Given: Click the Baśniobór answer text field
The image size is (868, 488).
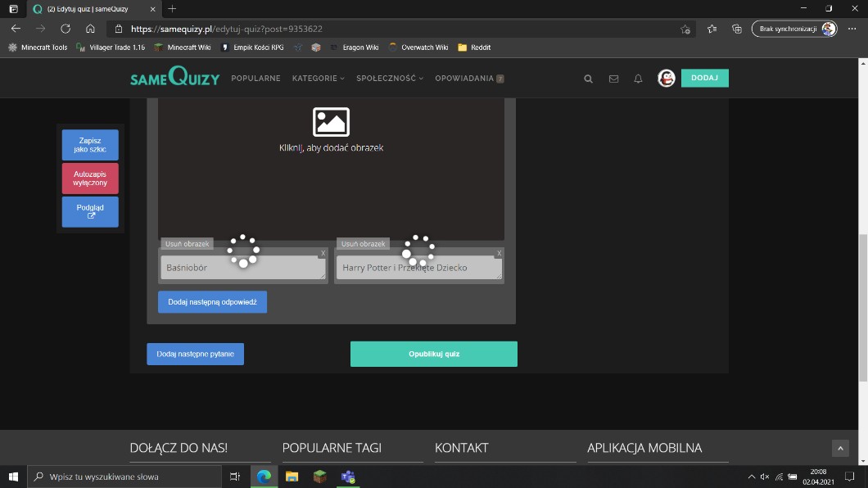Looking at the screenshot, I should pyautogui.click(x=242, y=268).
